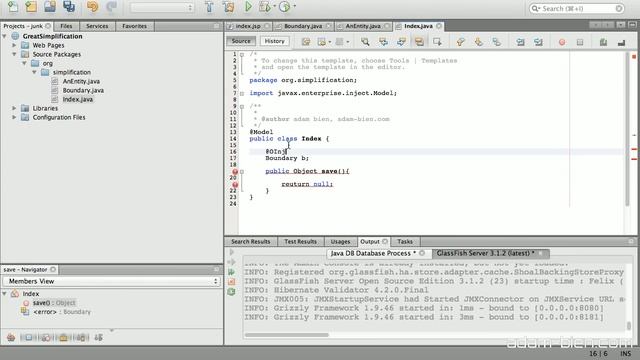
Task: Click the Source view button
Action: [241, 41]
